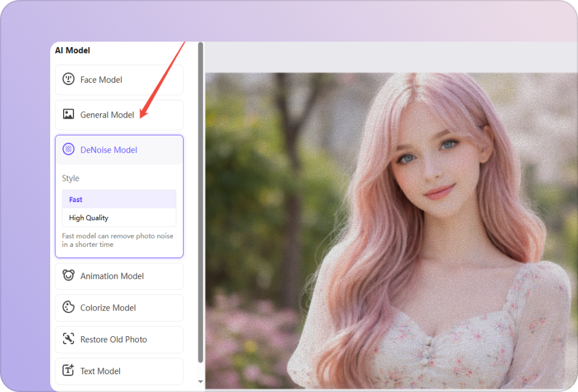The height and width of the screenshot is (392, 578).
Task: Choose the High Quality style option
Action: tap(119, 217)
